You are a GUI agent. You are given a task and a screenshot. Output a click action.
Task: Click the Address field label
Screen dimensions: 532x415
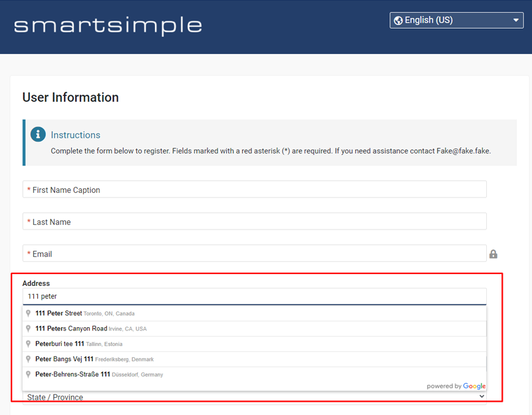click(x=36, y=283)
